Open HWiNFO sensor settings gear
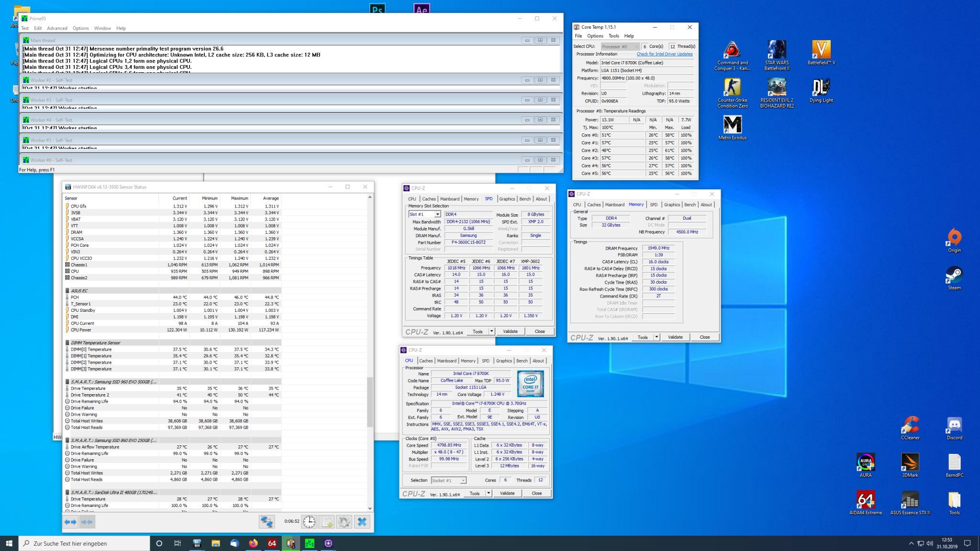The image size is (980, 551). tap(344, 522)
